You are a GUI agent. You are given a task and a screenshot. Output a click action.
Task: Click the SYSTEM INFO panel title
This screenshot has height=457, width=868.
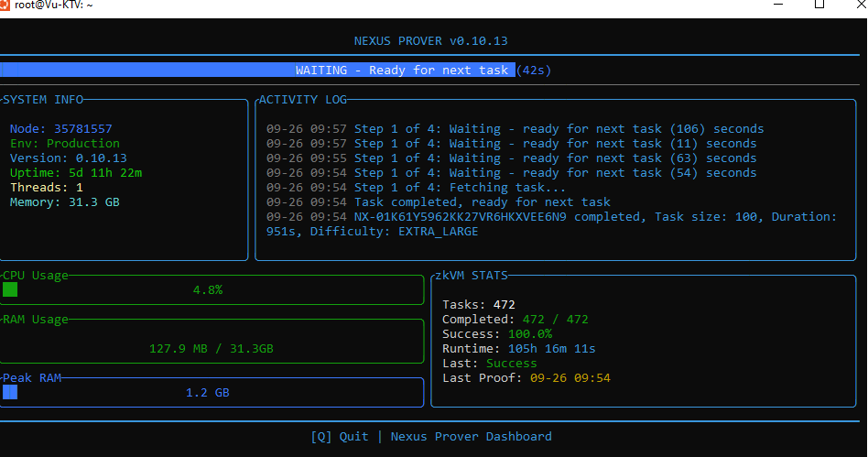(x=43, y=100)
